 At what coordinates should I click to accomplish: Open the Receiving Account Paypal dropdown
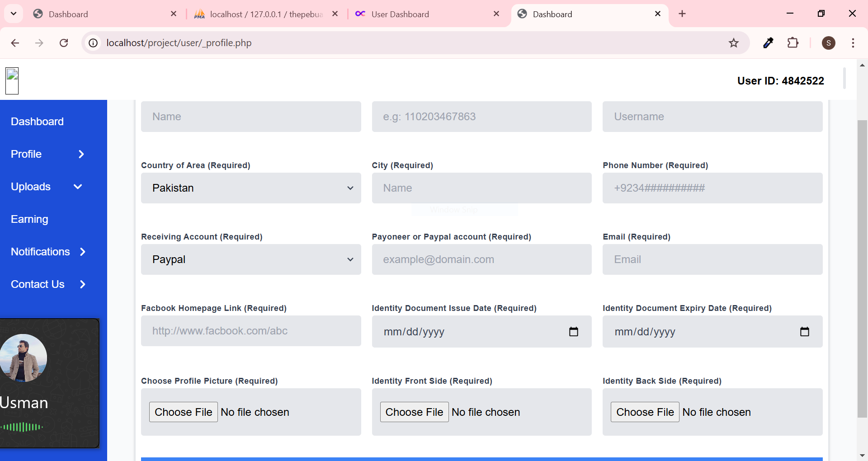tap(251, 259)
